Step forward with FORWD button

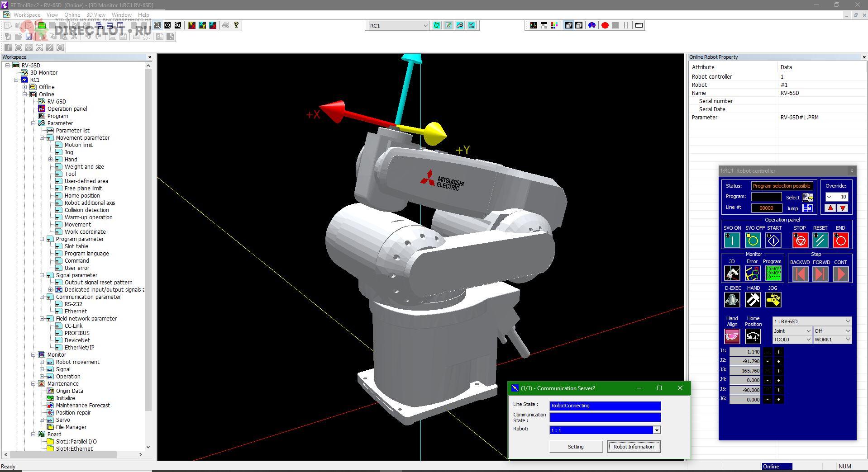[820, 274]
